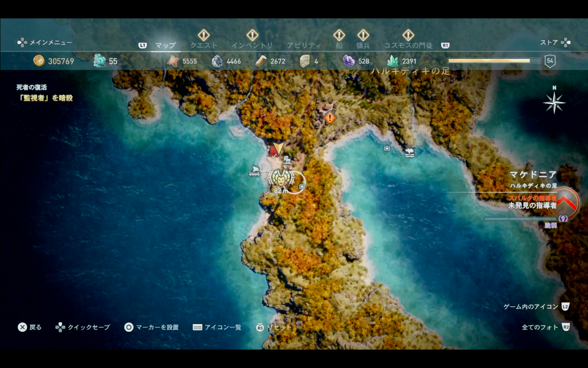Select the shipwreck icon in the bay
588x368 pixels.
point(410,153)
